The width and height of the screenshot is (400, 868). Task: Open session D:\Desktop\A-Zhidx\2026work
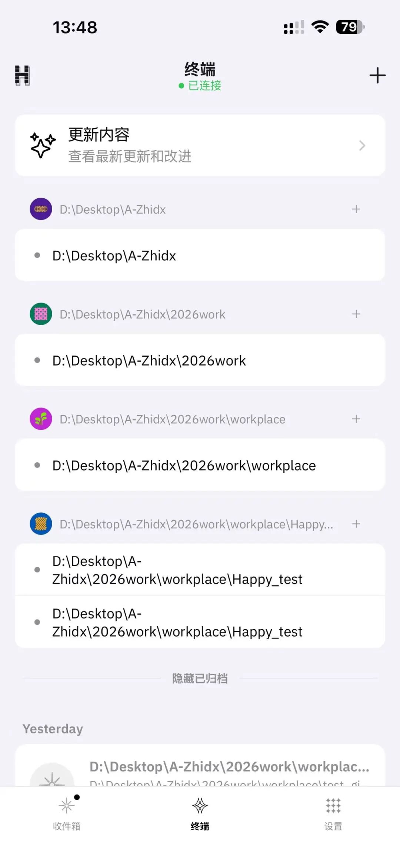(200, 360)
